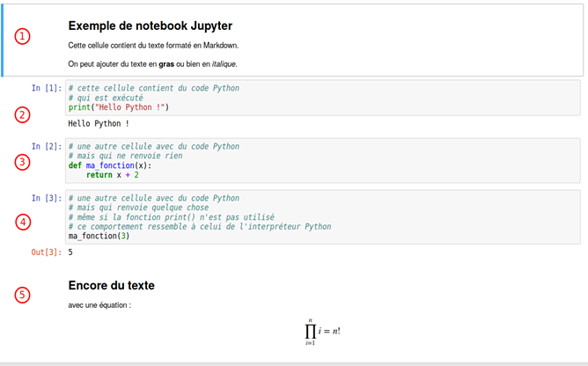
Task: Place cursor on the 'return x + 2' line
Action: [113, 174]
